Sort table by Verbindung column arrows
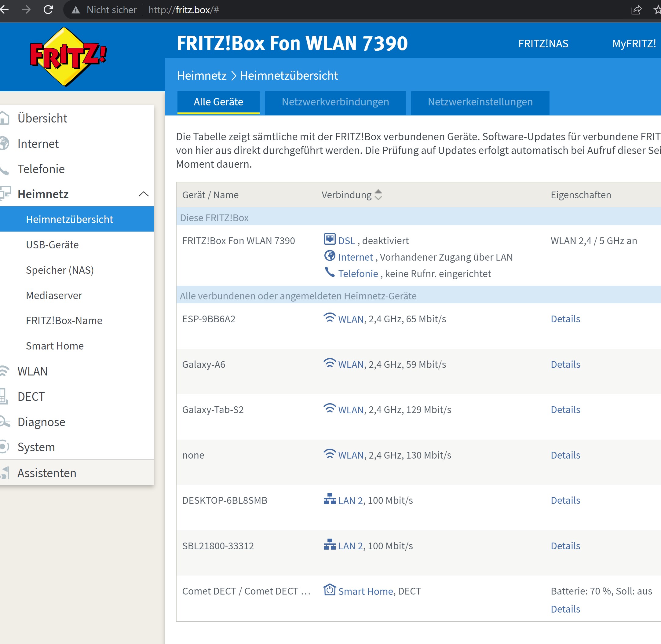 tap(378, 195)
